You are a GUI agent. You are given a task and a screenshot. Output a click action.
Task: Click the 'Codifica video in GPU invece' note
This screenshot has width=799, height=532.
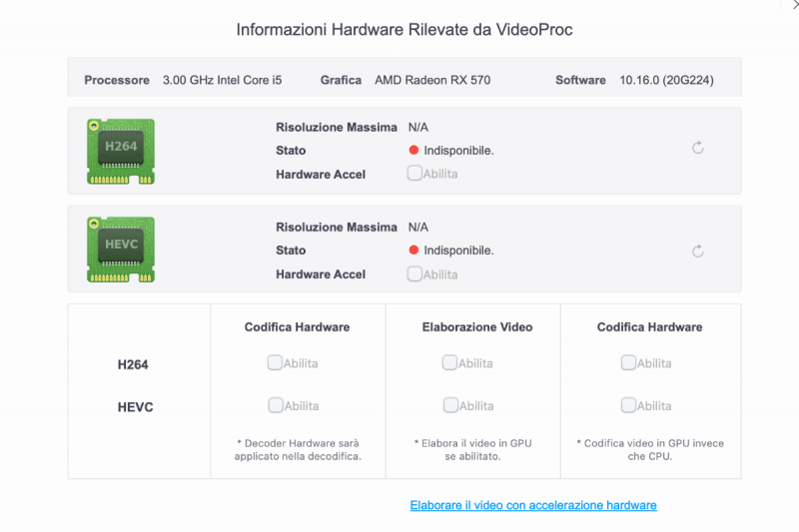pos(650,449)
